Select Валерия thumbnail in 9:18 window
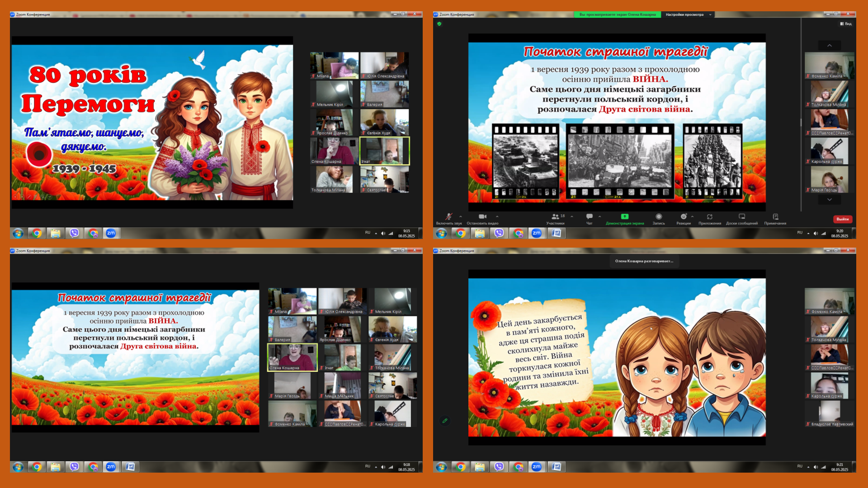The image size is (868, 488). (x=292, y=329)
